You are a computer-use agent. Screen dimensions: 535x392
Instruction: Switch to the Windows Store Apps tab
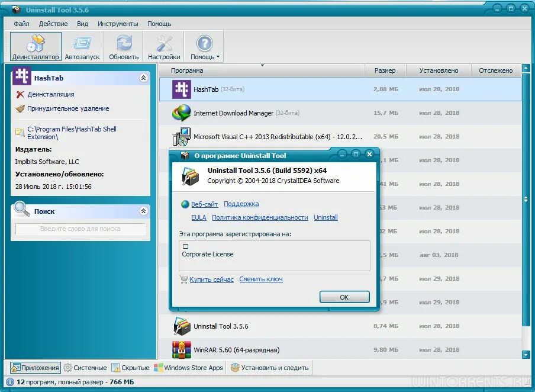tap(189, 368)
